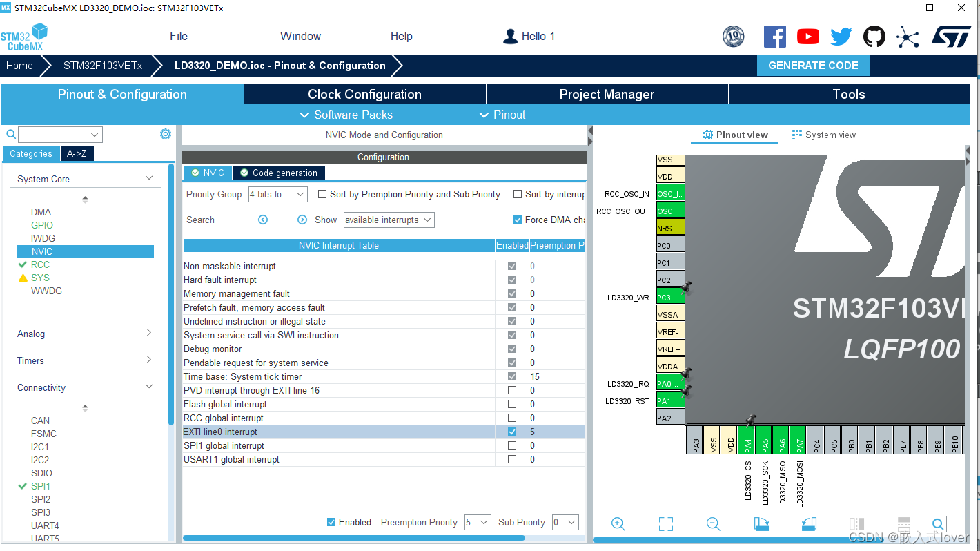This screenshot has height=551, width=980.
Task: Open the Sub Priority dropdown
Action: tap(565, 522)
